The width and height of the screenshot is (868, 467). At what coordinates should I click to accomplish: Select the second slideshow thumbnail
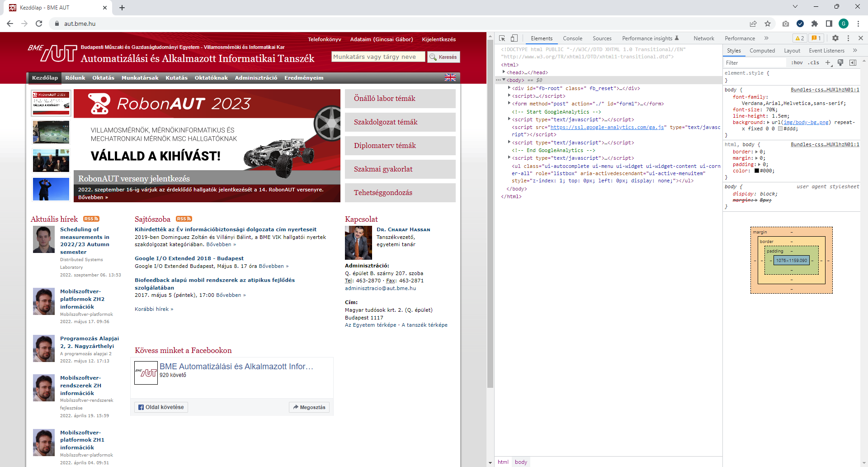point(51,132)
